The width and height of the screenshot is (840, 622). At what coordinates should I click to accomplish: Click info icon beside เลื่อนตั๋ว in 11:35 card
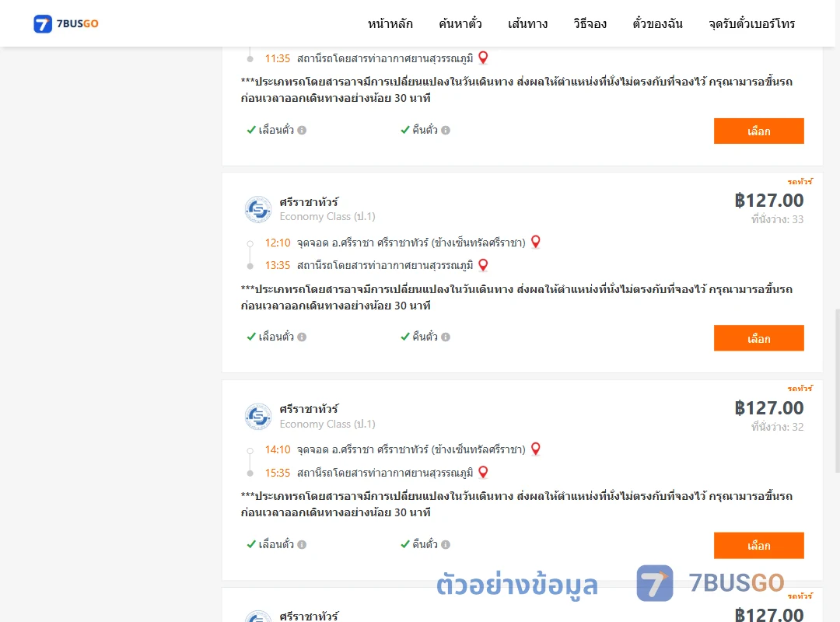(302, 130)
